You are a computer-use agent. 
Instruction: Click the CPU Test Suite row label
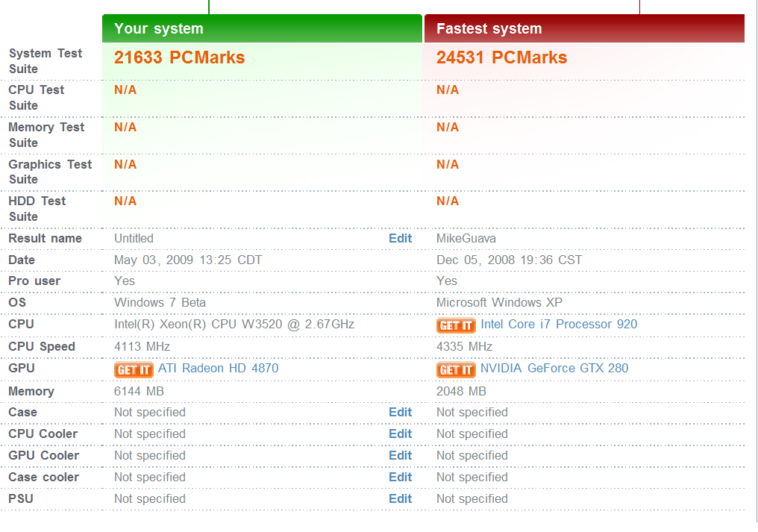pos(37,98)
